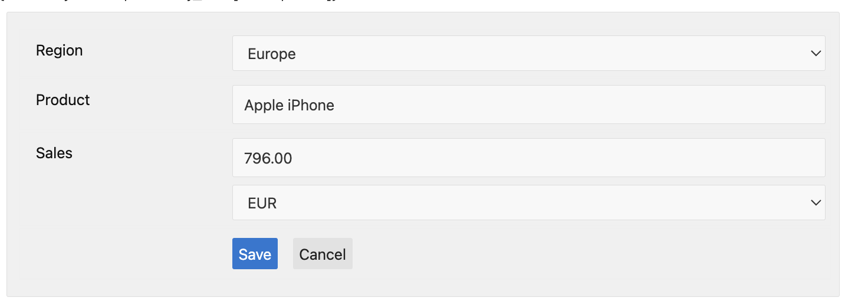The image size is (868, 307).
Task: Click the EUR text in currency selector
Action: [262, 204]
